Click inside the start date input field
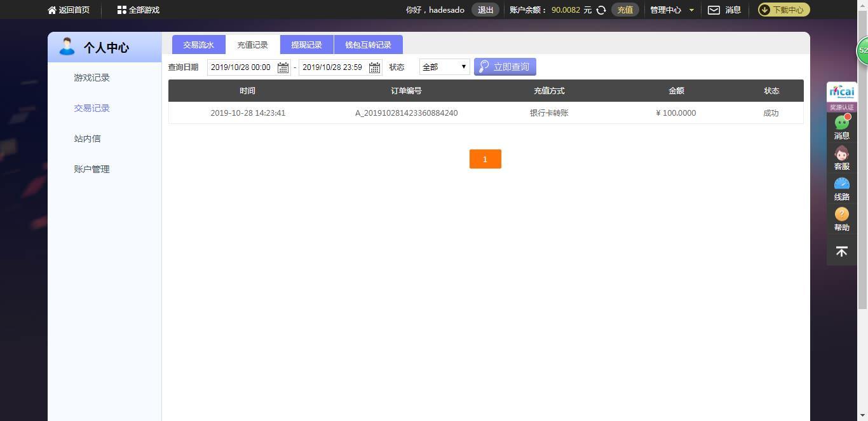Screen dimensions: 868x421 click(x=241, y=67)
